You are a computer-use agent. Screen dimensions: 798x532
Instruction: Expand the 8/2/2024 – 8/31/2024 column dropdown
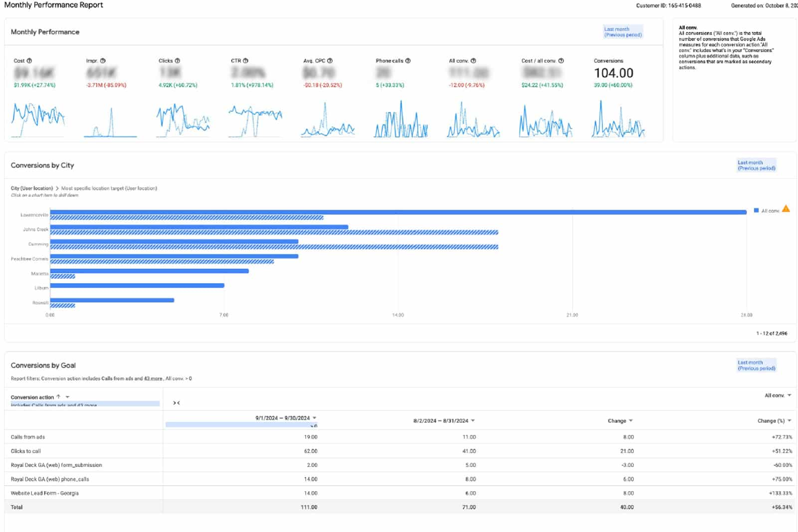click(x=473, y=421)
